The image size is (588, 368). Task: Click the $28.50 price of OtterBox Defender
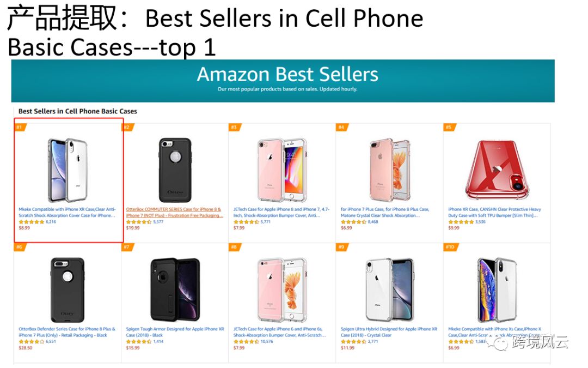tap(26, 348)
